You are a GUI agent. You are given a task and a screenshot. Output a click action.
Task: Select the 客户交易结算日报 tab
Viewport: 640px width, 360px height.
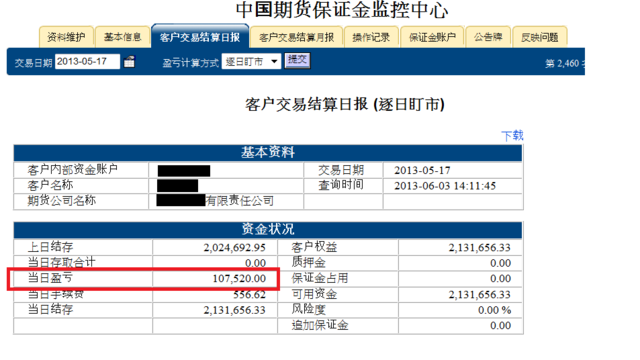[200, 37]
